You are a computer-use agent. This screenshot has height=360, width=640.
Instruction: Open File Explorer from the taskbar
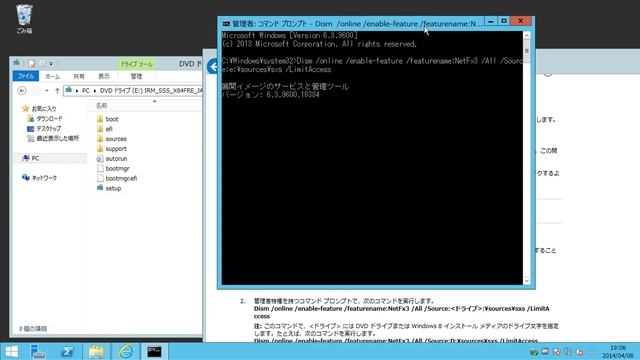tap(96, 351)
